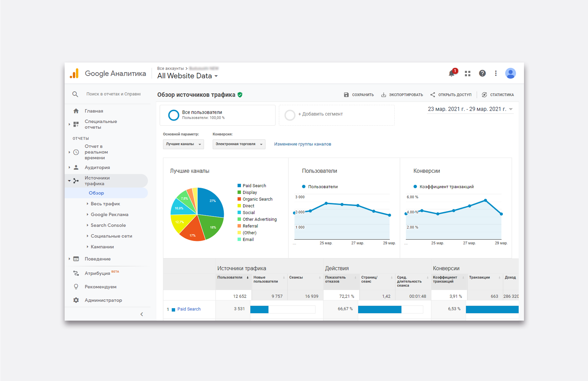588x381 pixels.
Task: Click the Администратор gear icon
Action: (x=76, y=300)
